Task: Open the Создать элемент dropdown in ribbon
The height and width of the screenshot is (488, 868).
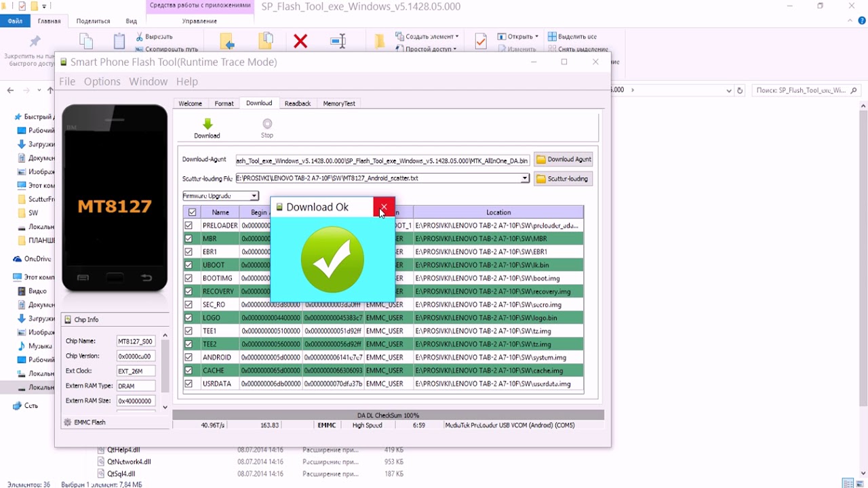Action: click(427, 37)
